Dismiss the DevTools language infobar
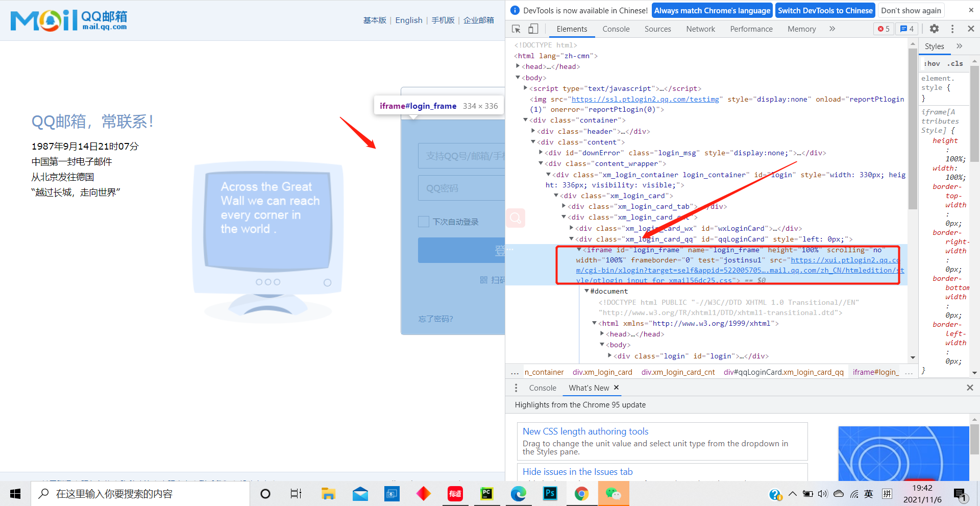Viewport: 980px width, 506px height. pos(971,10)
